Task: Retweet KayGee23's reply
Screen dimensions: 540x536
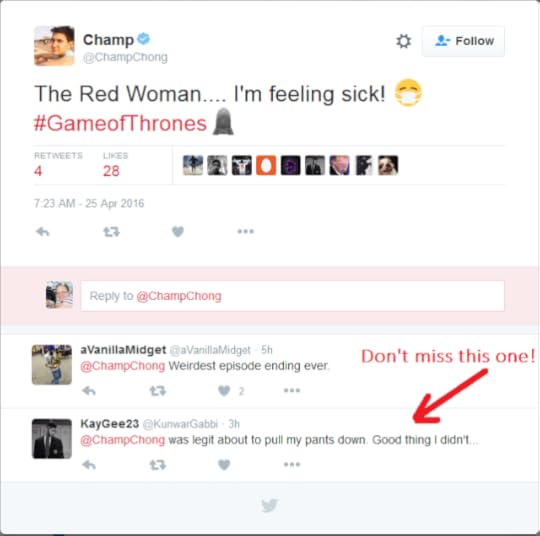Action: point(158,465)
